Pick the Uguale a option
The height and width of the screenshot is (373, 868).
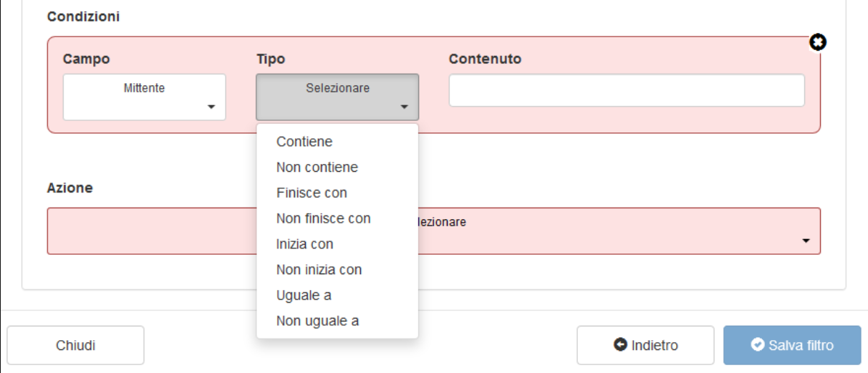[304, 295]
